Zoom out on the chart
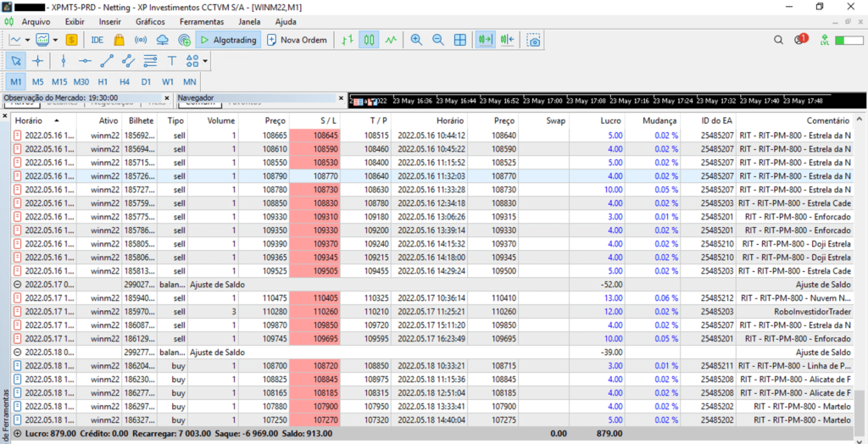Screen dimensions: 868x444 (x=438, y=40)
